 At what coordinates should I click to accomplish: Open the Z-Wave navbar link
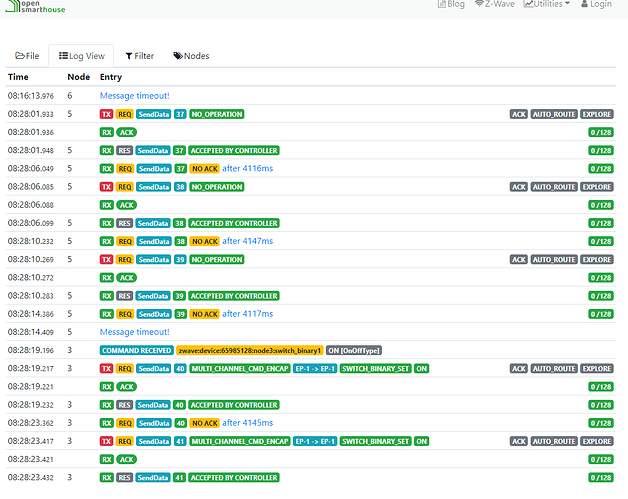point(495,4)
